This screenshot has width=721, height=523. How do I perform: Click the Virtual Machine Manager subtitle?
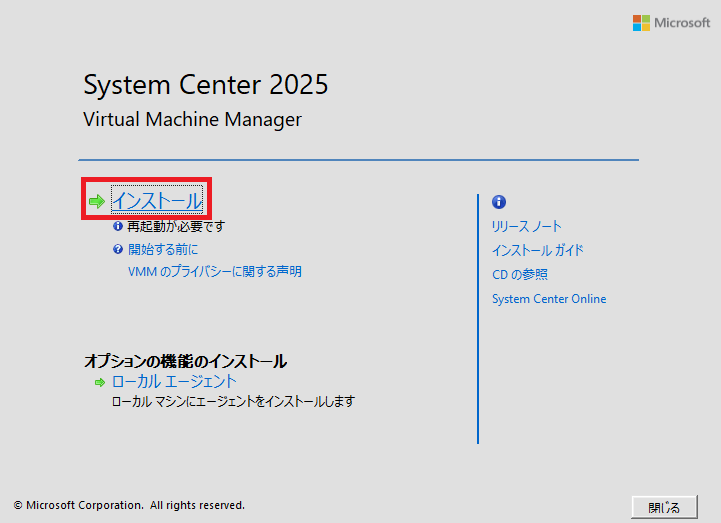click(x=192, y=120)
